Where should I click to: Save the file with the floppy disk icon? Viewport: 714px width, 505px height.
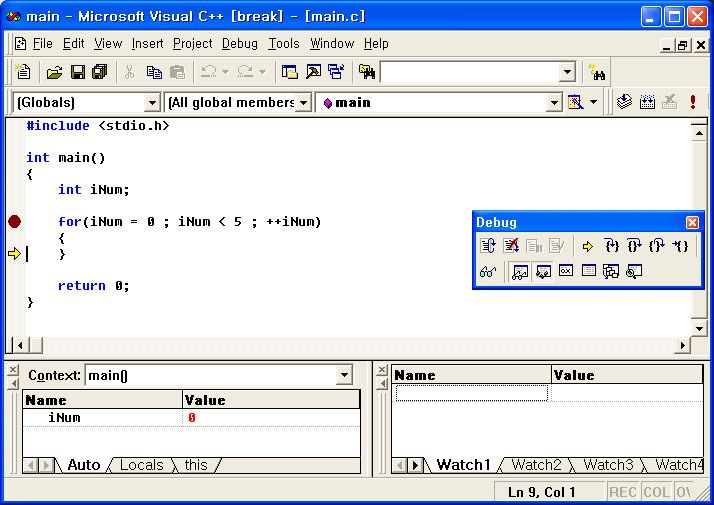click(x=77, y=72)
